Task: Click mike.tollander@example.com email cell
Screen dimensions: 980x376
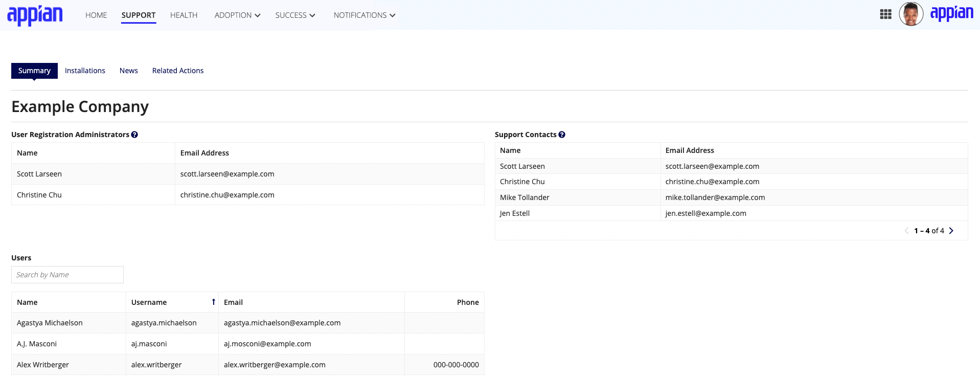Action: 715,197
